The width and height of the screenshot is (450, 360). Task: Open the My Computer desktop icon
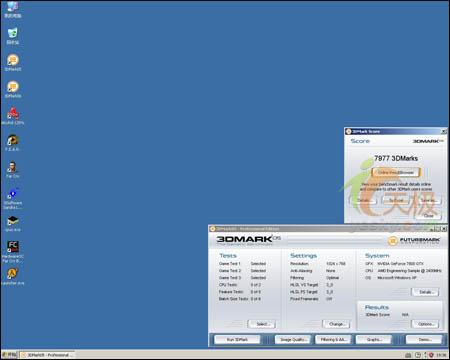(x=13, y=9)
